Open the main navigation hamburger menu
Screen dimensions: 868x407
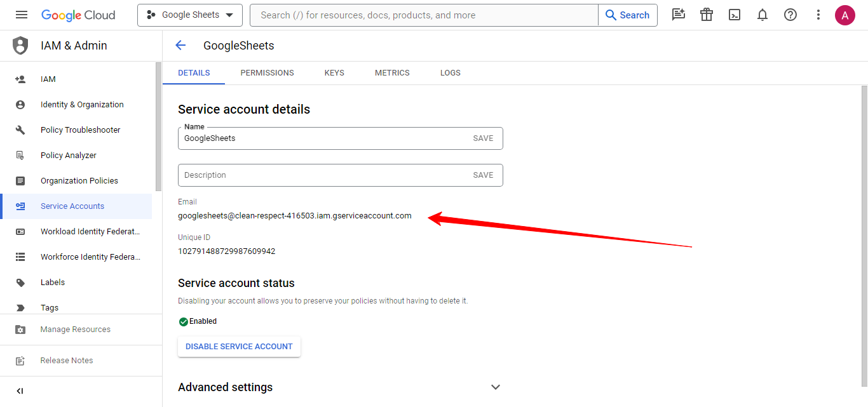[22, 15]
